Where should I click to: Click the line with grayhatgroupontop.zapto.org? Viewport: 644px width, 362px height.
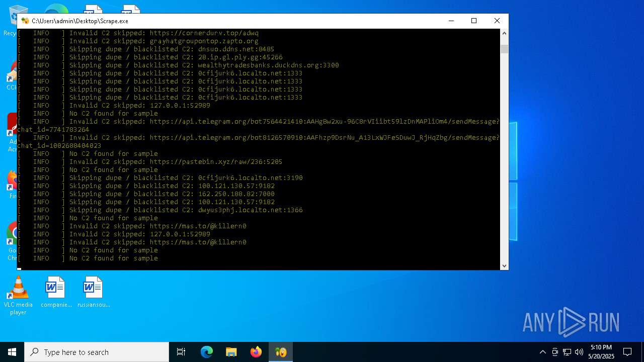pos(138,41)
